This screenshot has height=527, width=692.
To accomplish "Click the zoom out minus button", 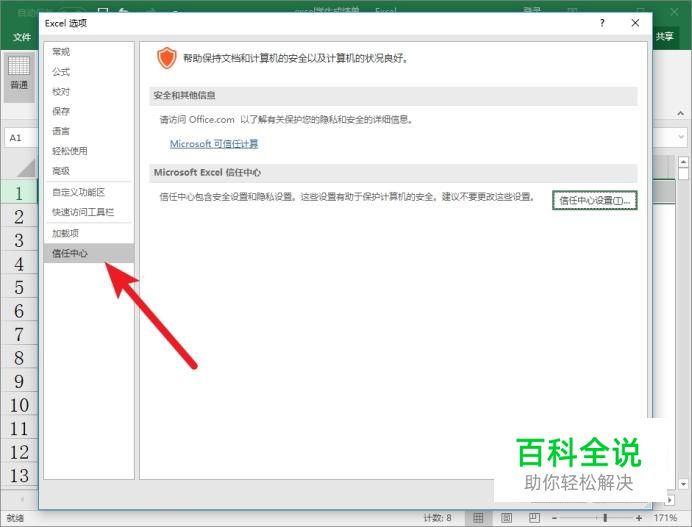I will pos(555,518).
